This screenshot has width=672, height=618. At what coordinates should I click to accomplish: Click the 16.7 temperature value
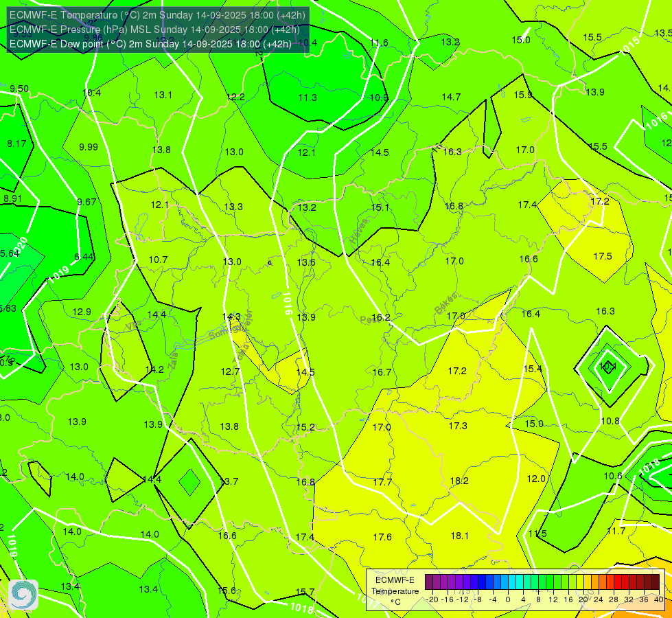point(382,372)
